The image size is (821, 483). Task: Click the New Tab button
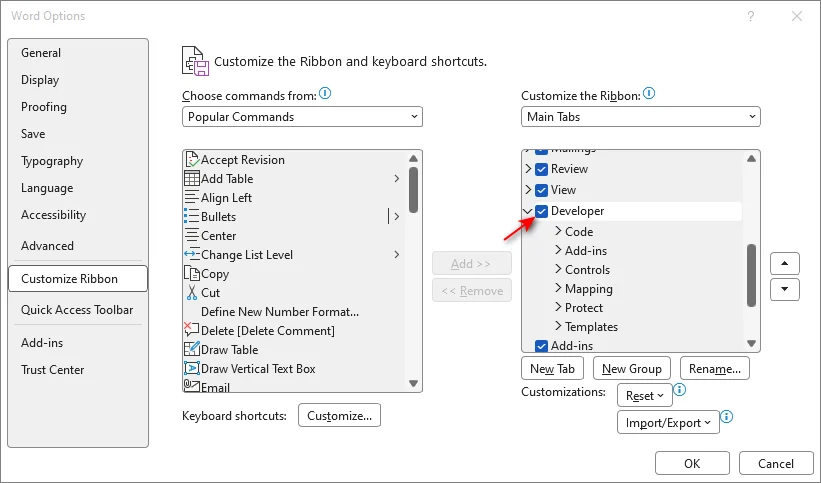552,369
